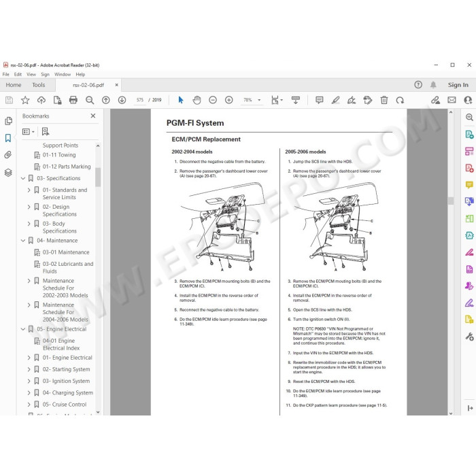
Task: Open the 03-02 Lubricants and Fluids bookmark
Action: 68,267
